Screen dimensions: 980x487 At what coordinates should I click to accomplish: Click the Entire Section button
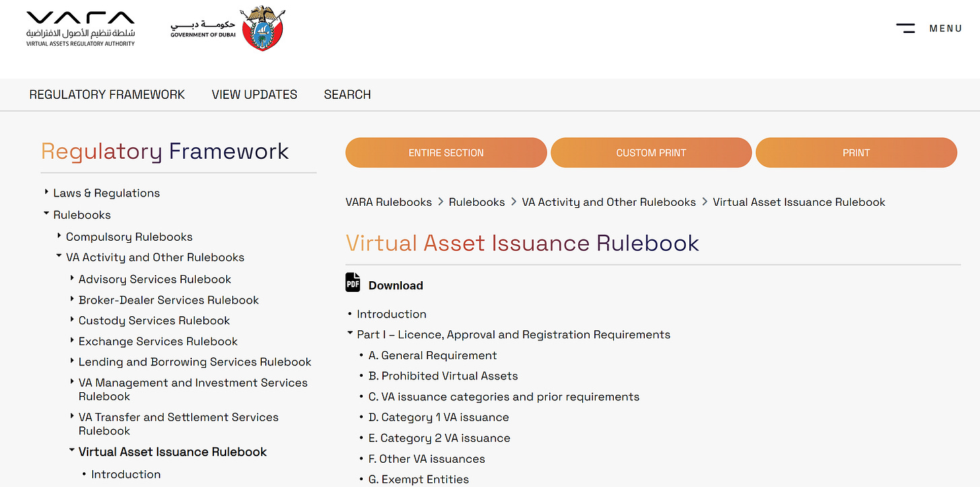coord(446,153)
